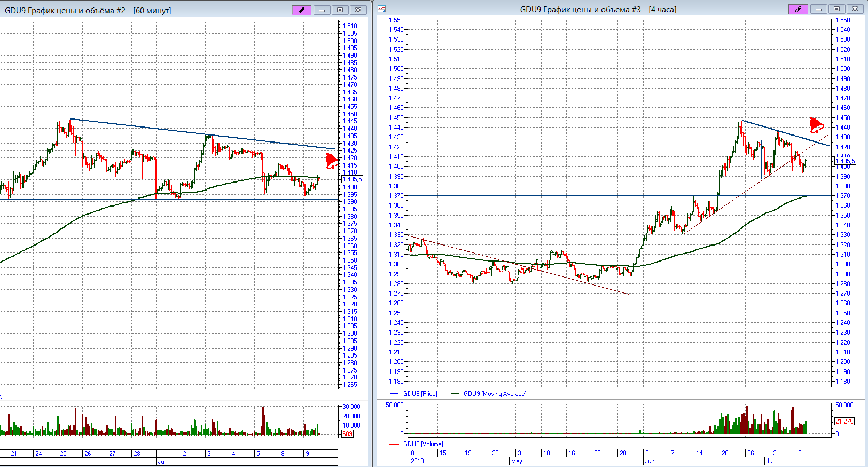
Task: Click the 609 volume value label on left chart
Action: (347, 434)
